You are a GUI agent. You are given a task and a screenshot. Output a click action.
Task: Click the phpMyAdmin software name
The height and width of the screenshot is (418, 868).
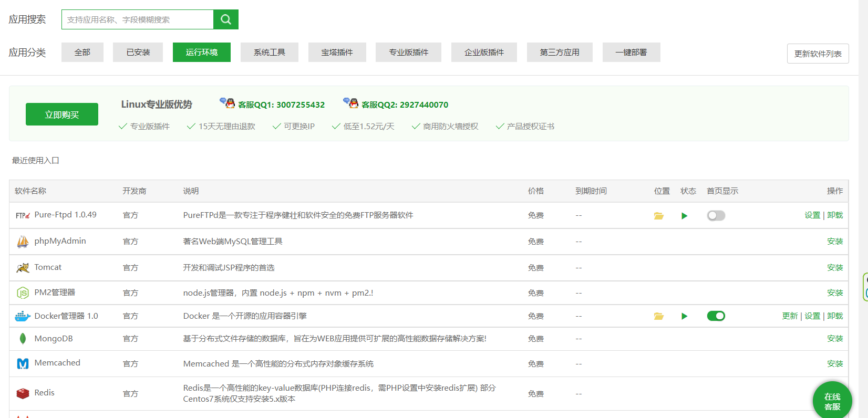pyautogui.click(x=60, y=241)
